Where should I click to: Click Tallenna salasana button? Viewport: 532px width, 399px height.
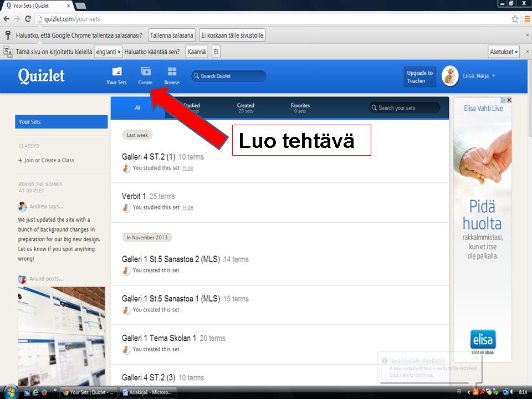pos(172,35)
